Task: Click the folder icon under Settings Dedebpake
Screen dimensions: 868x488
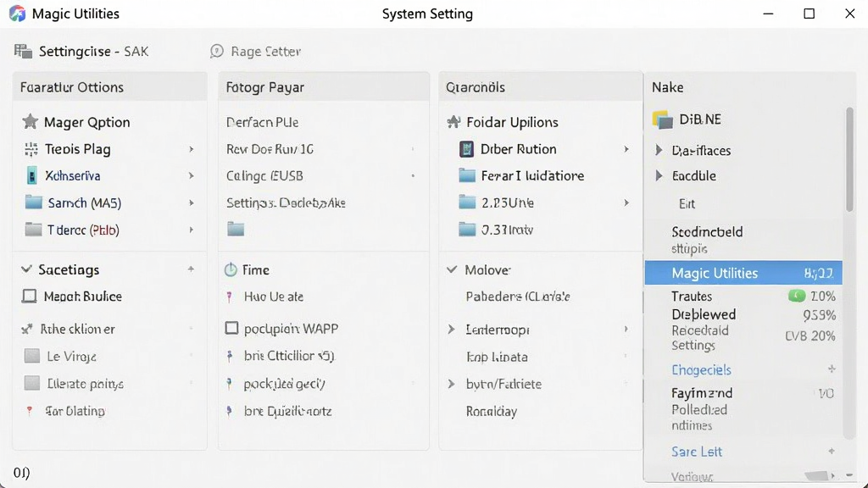Action: pos(236,229)
